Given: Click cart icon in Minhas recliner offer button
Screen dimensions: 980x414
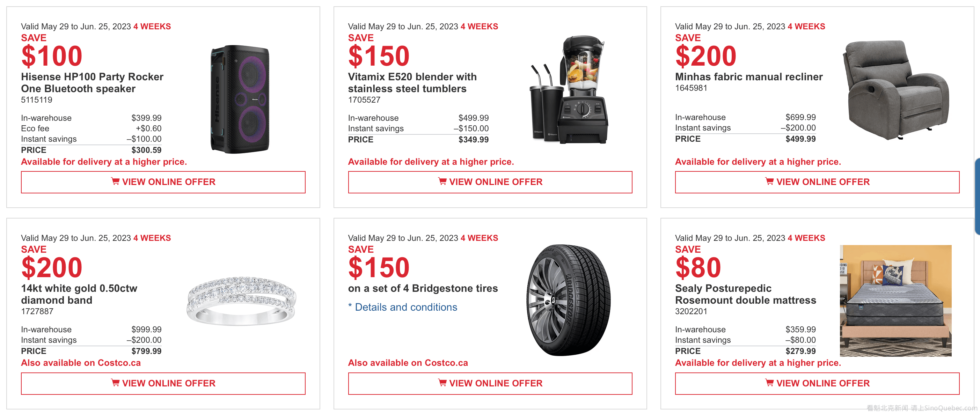Looking at the screenshot, I should pos(769,181).
